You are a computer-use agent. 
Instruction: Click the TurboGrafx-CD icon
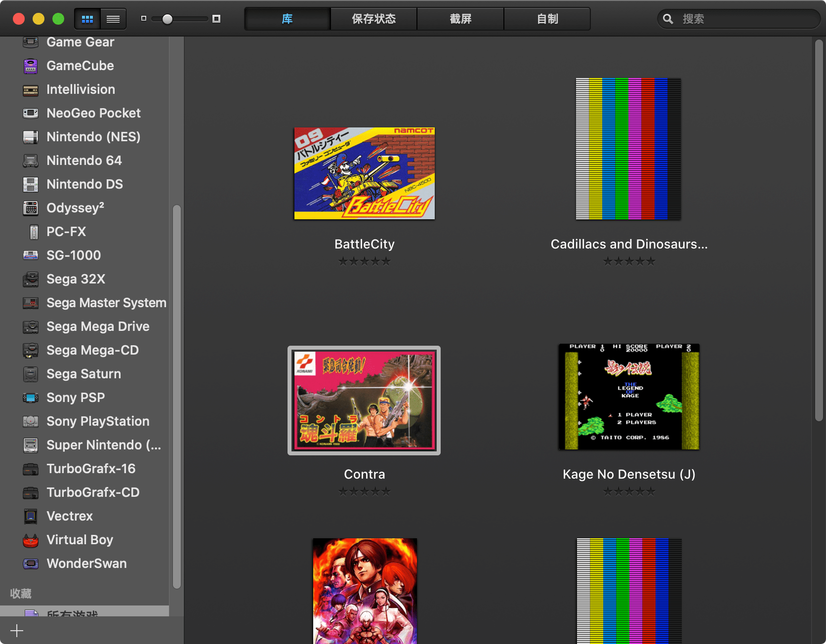pos(31,492)
